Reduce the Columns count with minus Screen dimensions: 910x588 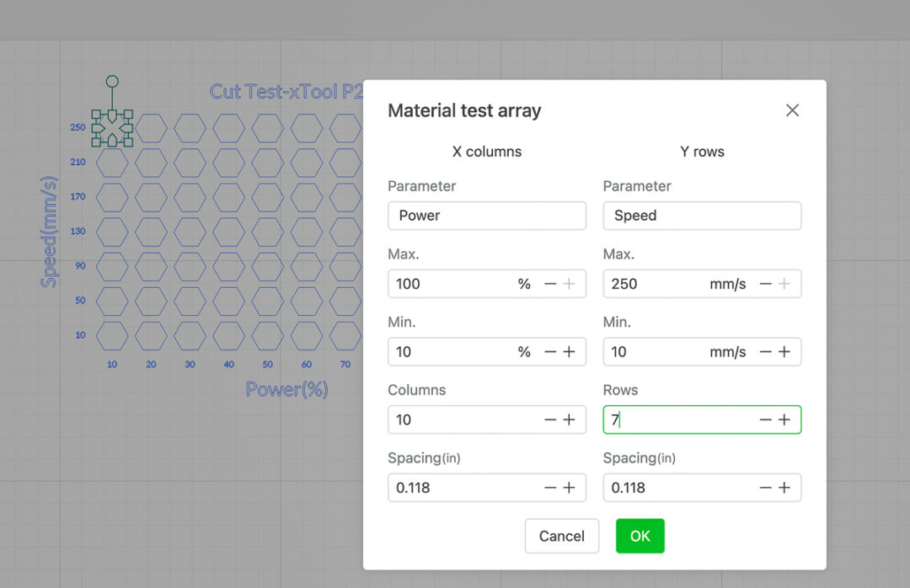(550, 420)
